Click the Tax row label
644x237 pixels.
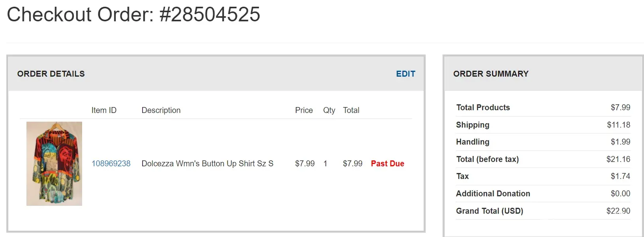tap(462, 176)
